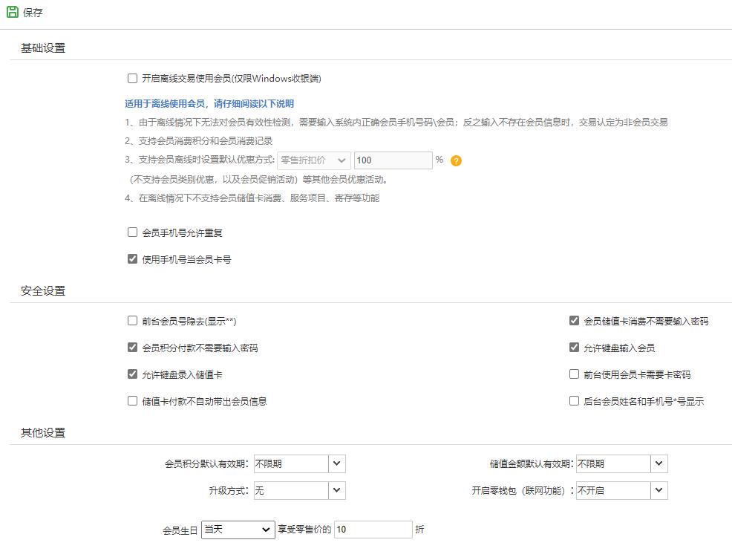Enable 会员手机号允许重复 option
Image resolution: width=732 pixels, height=560 pixels.
[132, 234]
